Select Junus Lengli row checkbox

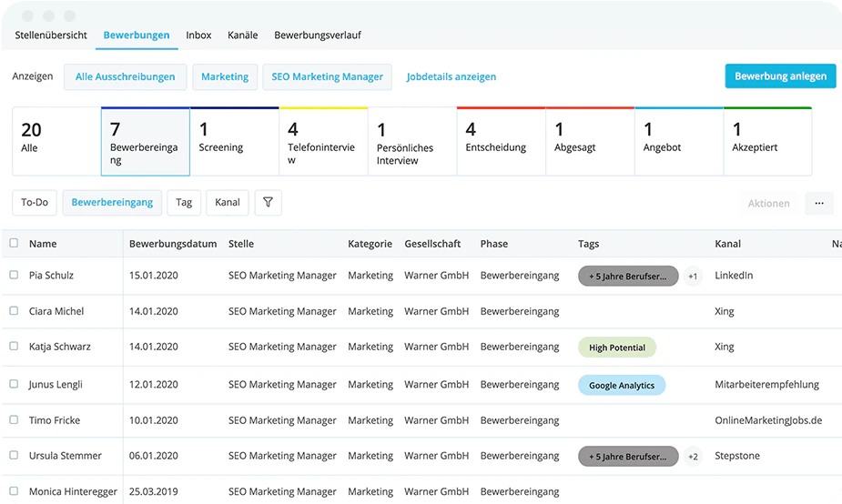click(x=14, y=384)
